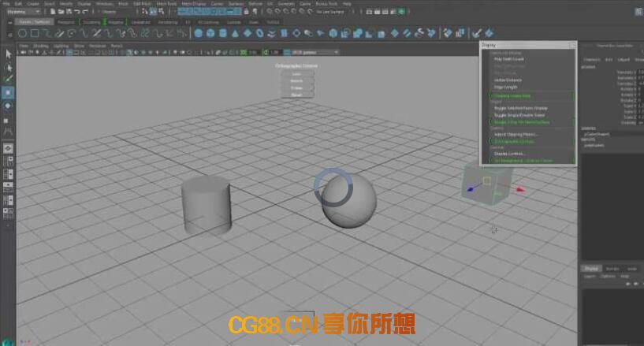Open Channels menu in Channel Box
The height and width of the screenshot is (346, 644).
click(592, 60)
